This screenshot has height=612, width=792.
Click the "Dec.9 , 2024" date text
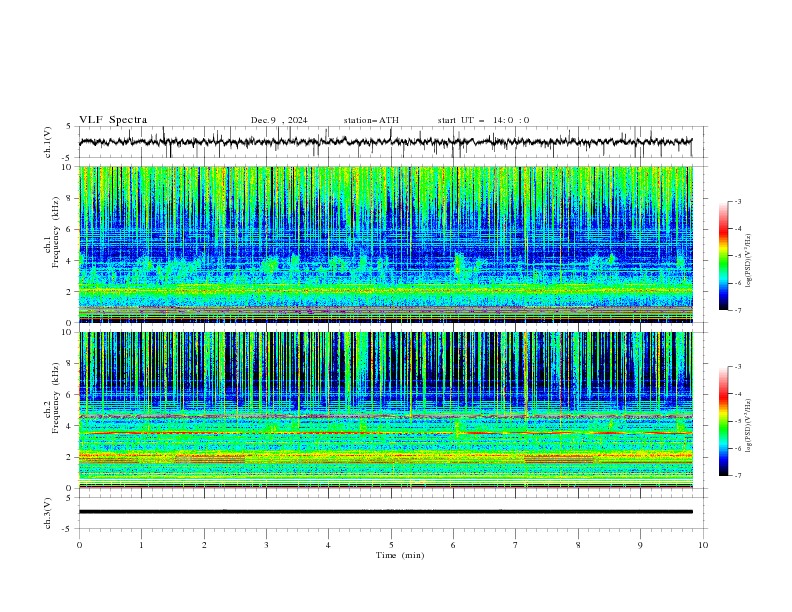[279, 120]
